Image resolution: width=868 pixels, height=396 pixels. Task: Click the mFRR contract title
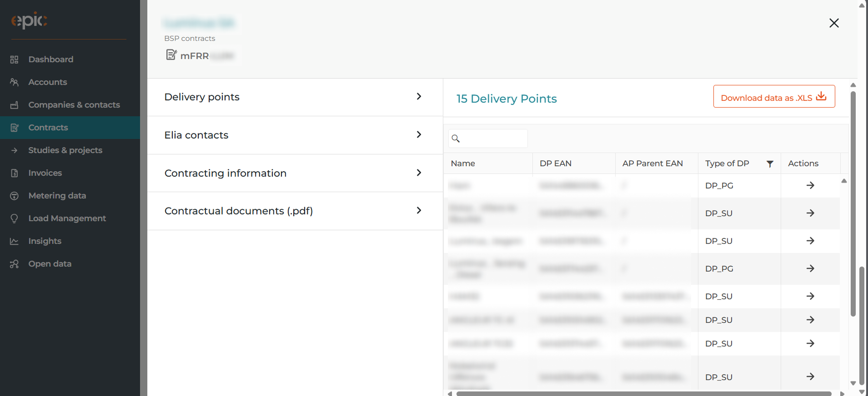pos(195,56)
